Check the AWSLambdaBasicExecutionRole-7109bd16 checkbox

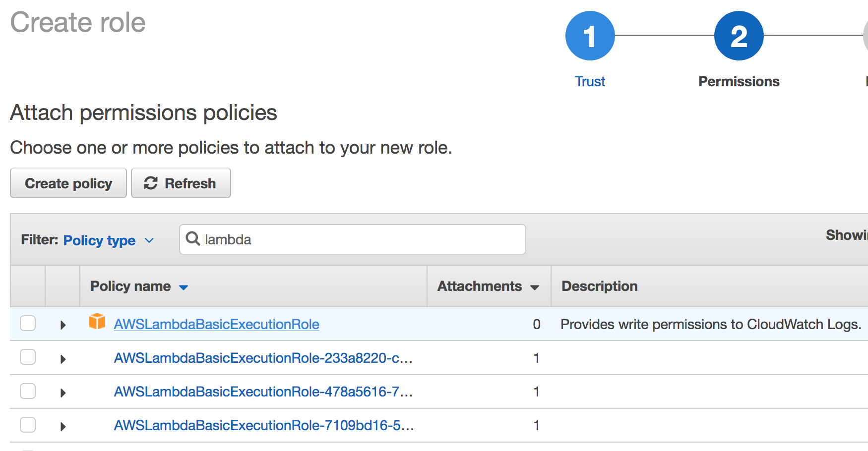point(28,425)
